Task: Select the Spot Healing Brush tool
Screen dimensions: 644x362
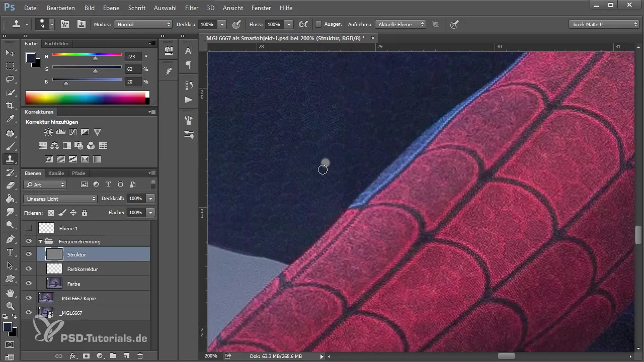Action: click(x=10, y=133)
